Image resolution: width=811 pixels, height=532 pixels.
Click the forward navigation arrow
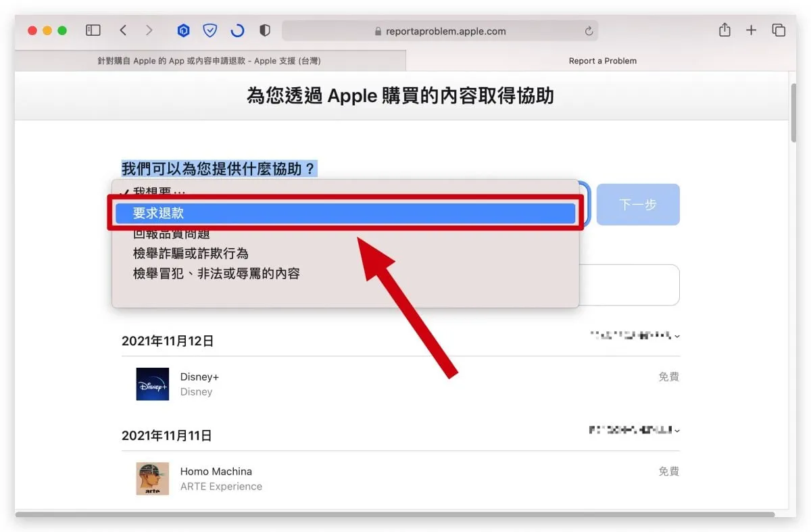tap(149, 30)
